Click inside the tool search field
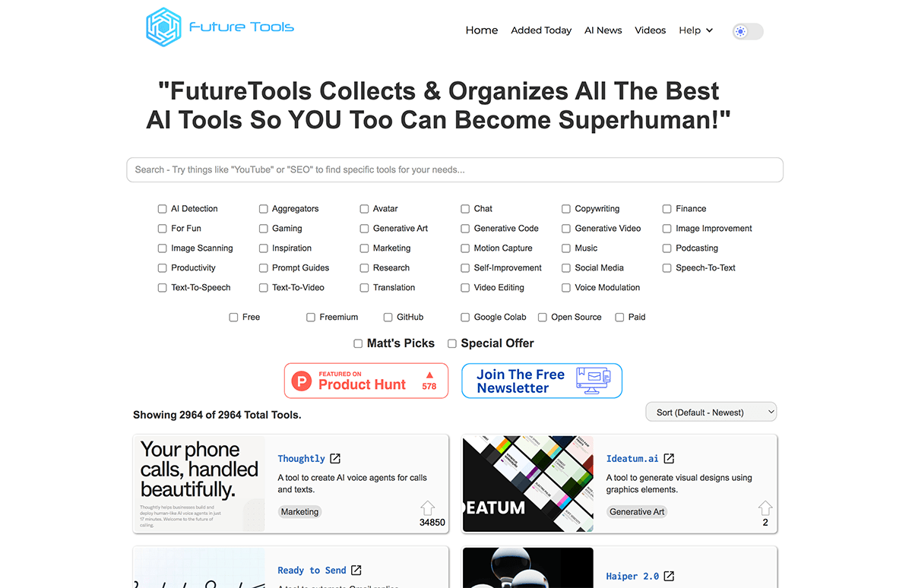 pyautogui.click(x=454, y=169)
